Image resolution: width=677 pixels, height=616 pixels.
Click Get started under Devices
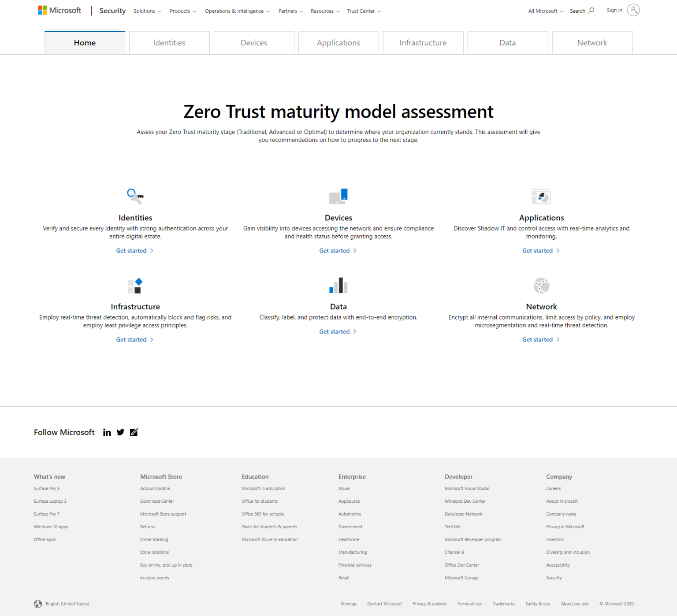(338, 250)
